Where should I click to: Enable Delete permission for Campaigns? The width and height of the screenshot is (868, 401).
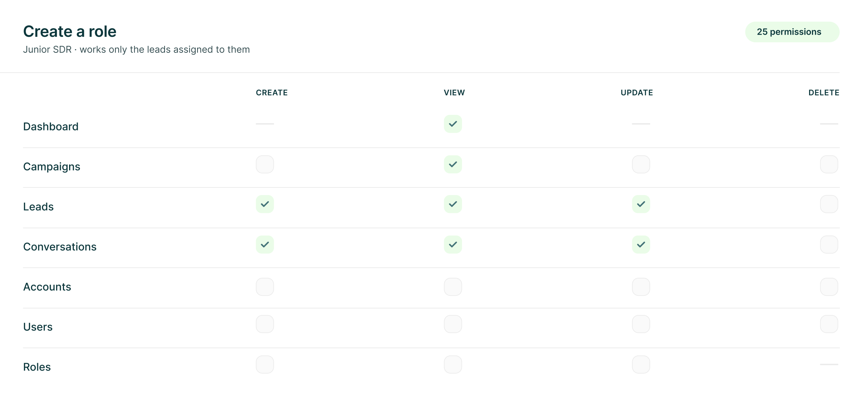(x=829, y=164)
